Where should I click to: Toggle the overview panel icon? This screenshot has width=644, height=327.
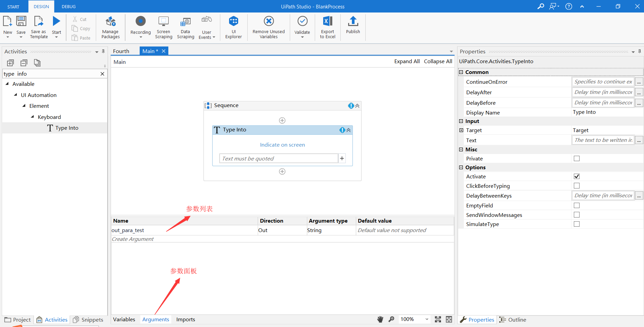(449, 319)
